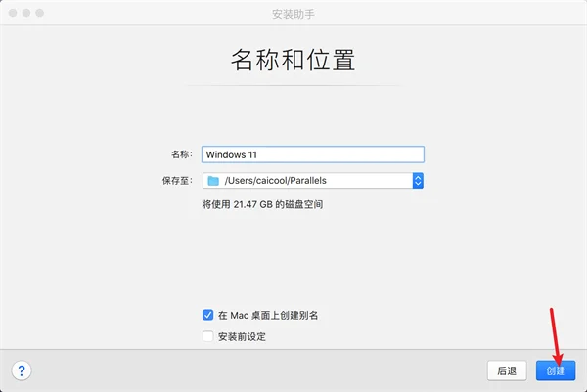Click the 名称 label

coord(182,154)
